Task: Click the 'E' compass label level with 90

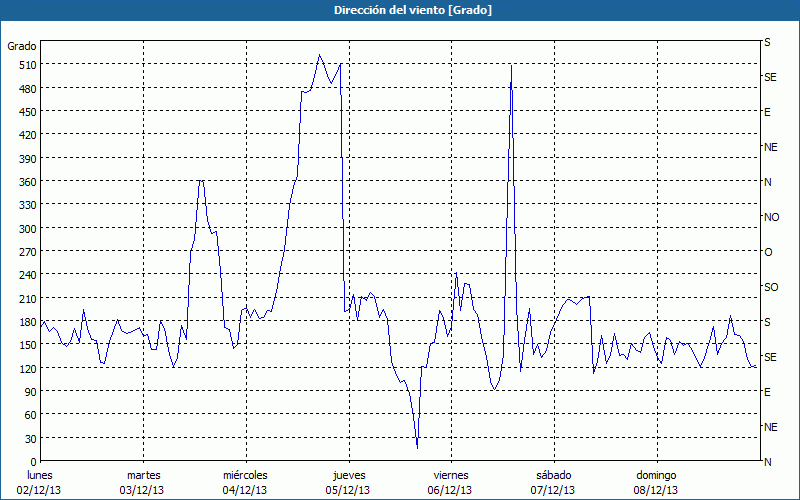Action: click(x=767, y=392)
